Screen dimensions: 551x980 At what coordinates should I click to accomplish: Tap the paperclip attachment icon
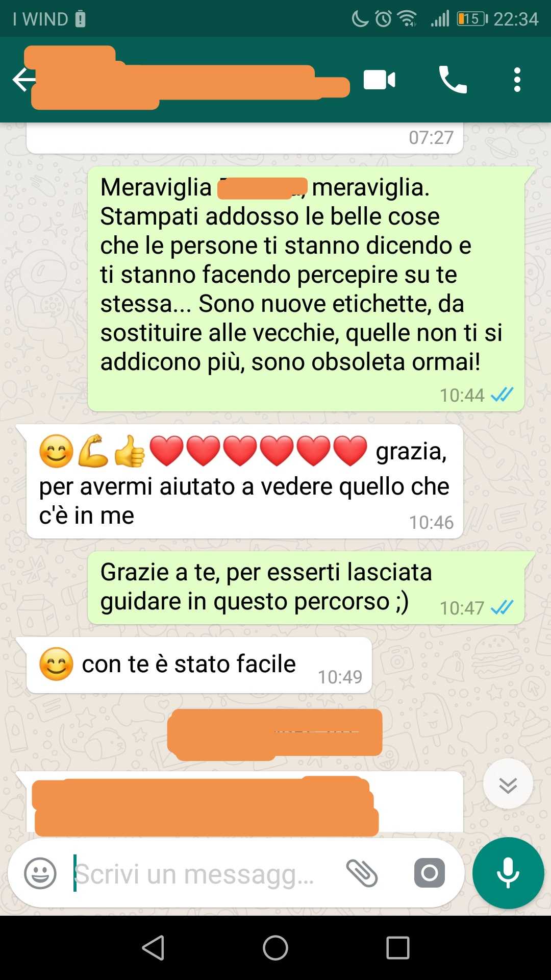click(362, 873)
